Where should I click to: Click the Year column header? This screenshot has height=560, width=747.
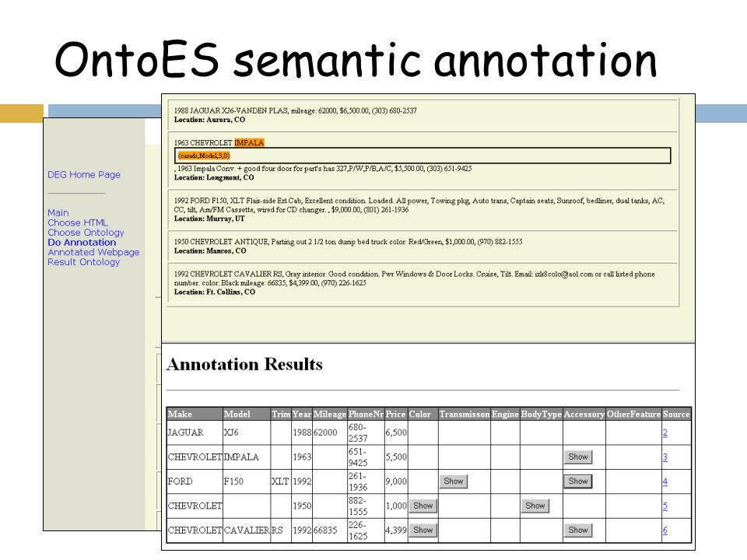point(302,415)
